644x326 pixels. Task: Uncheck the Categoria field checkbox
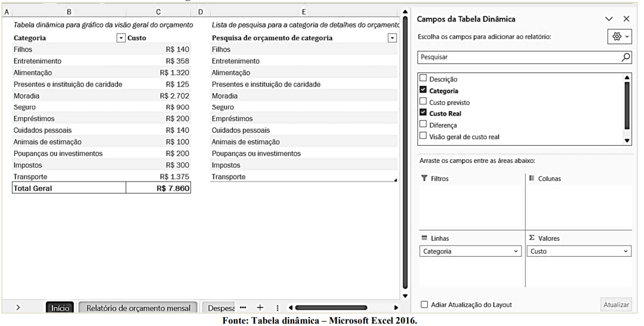point(423,90)
